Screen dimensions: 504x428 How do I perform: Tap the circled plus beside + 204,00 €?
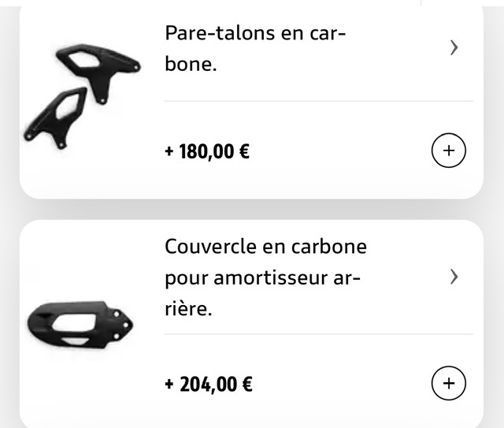point(449,384)
